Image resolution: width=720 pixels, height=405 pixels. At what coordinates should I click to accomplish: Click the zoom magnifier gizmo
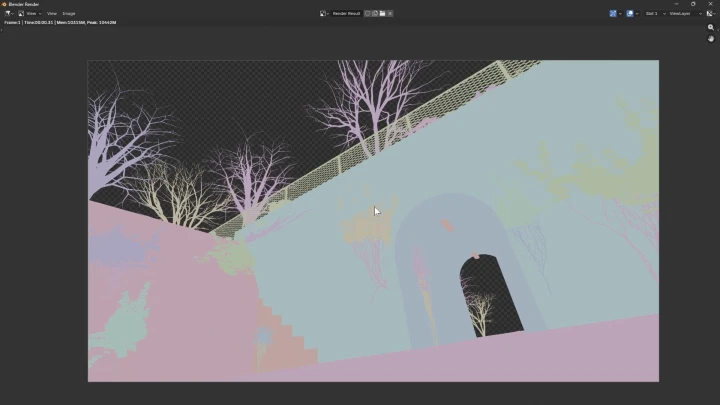tap(711, 28)
